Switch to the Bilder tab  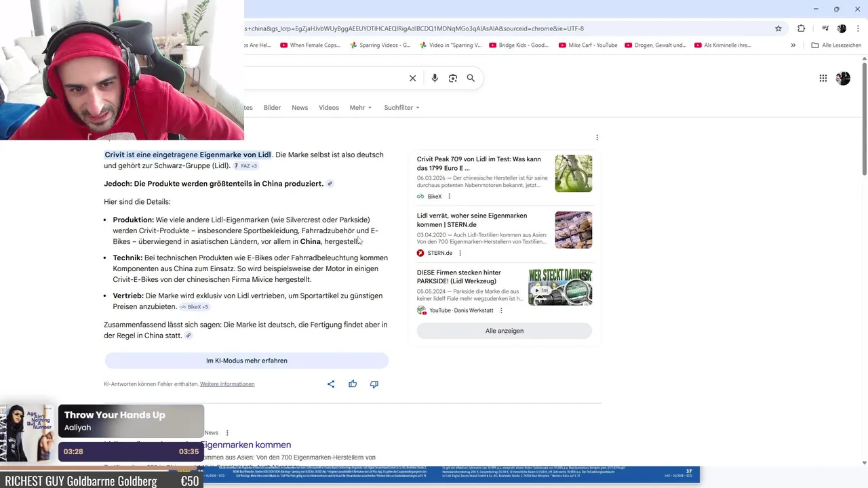pos(272,108)
